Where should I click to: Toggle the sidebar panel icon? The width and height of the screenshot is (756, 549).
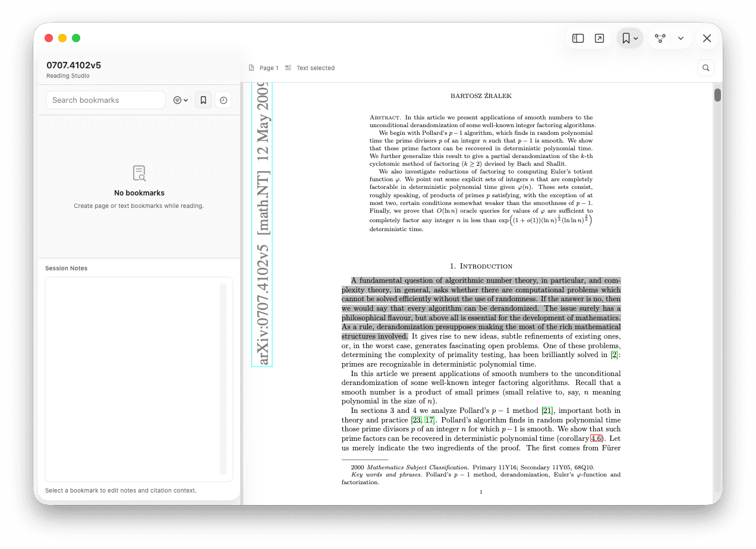[x=578, y=38]
